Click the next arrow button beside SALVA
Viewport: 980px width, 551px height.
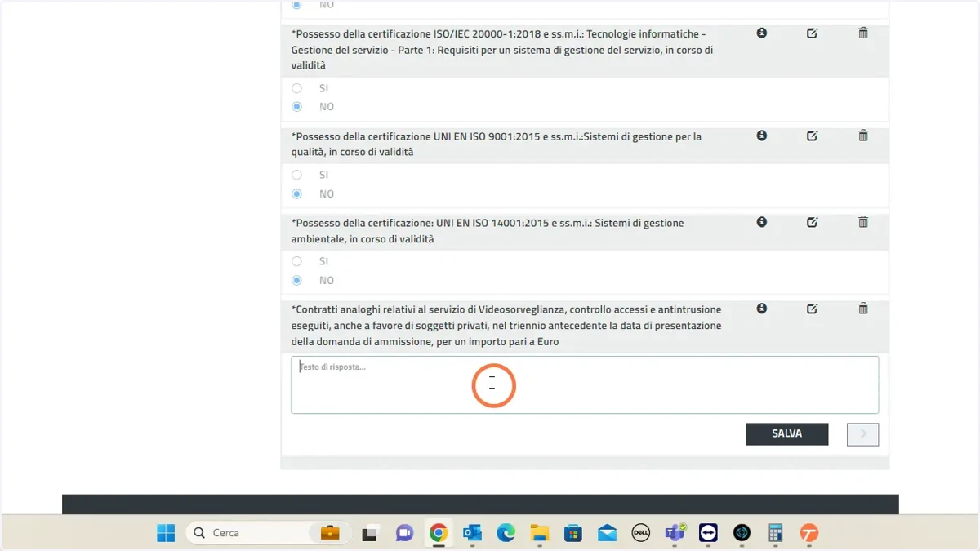(x=863, y=434)
